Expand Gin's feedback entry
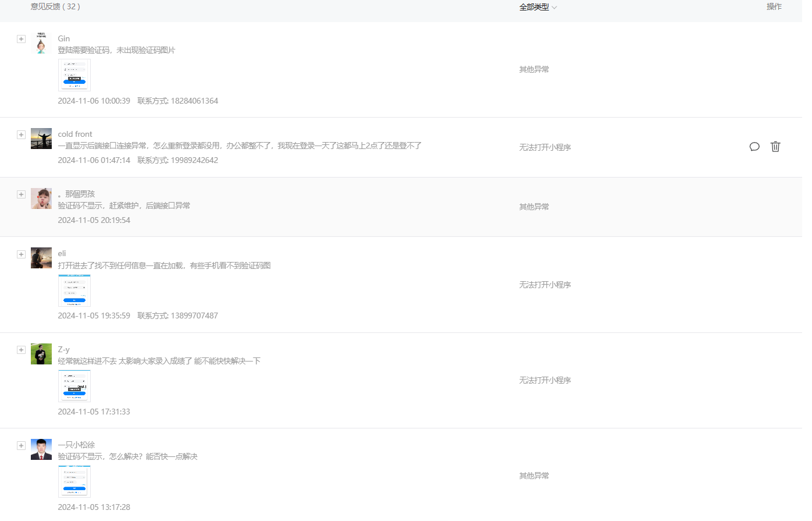This screenshot has height=521, width=812. 21,39
